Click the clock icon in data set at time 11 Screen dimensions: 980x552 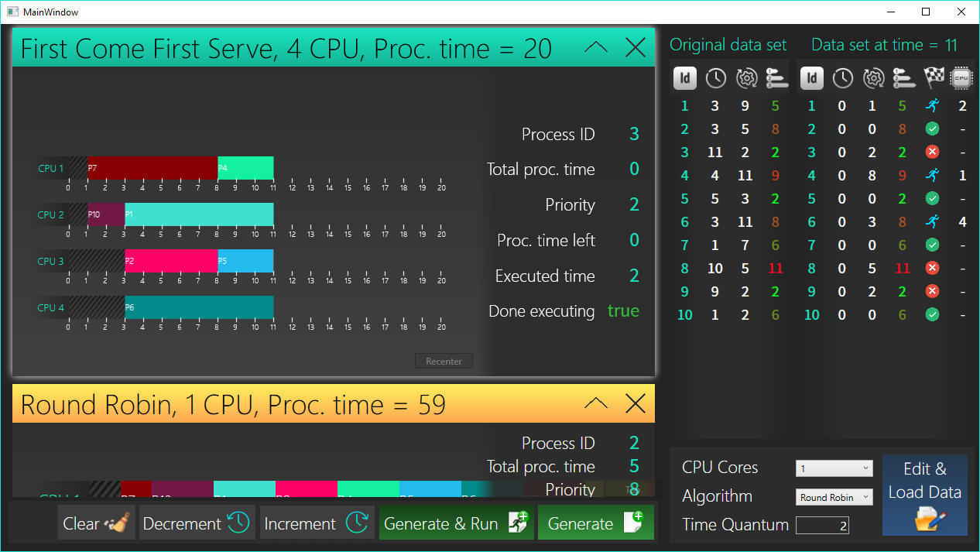tap(842, 77)
